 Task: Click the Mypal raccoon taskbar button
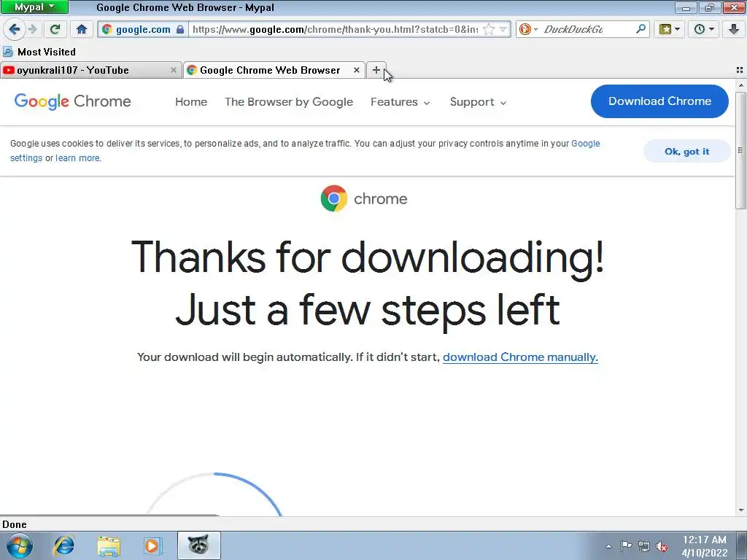coord(198,545)
